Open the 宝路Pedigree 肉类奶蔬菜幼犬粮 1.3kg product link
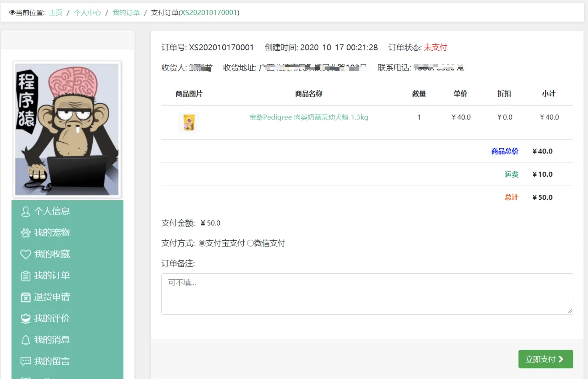The height and width of the screenshot is (379, 588). 309,117
